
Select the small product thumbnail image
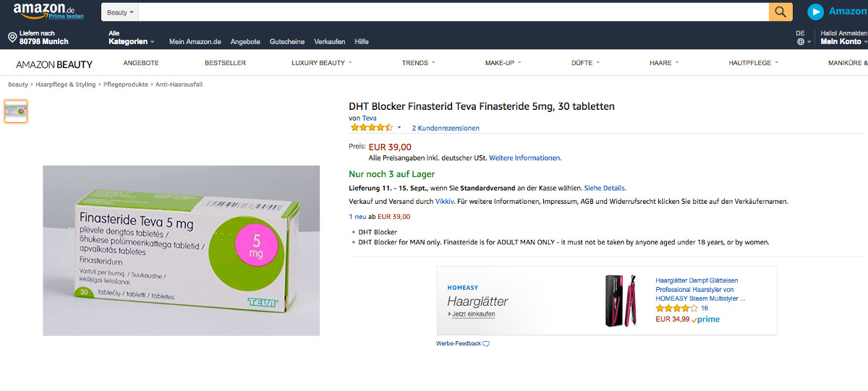[x=16, y=111]
